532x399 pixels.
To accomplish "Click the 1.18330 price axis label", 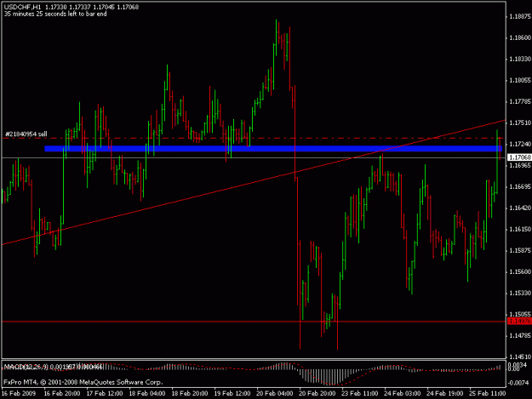I will click(x=520, y=59).
